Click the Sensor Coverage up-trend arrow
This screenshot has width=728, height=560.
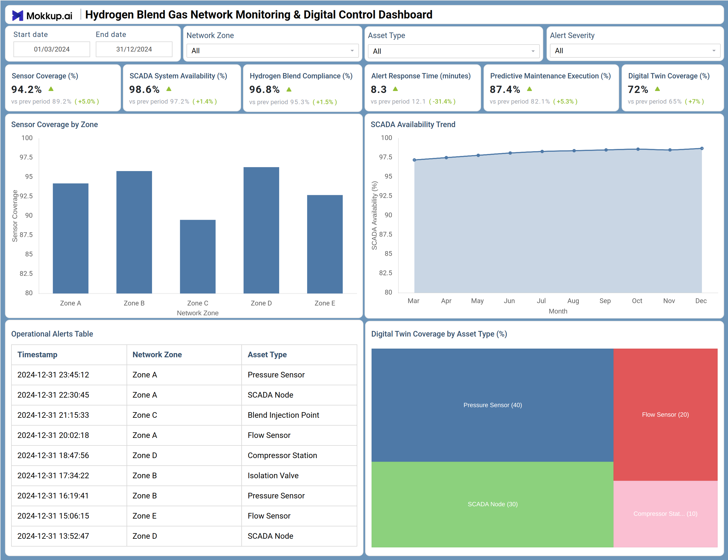(51, 89)
